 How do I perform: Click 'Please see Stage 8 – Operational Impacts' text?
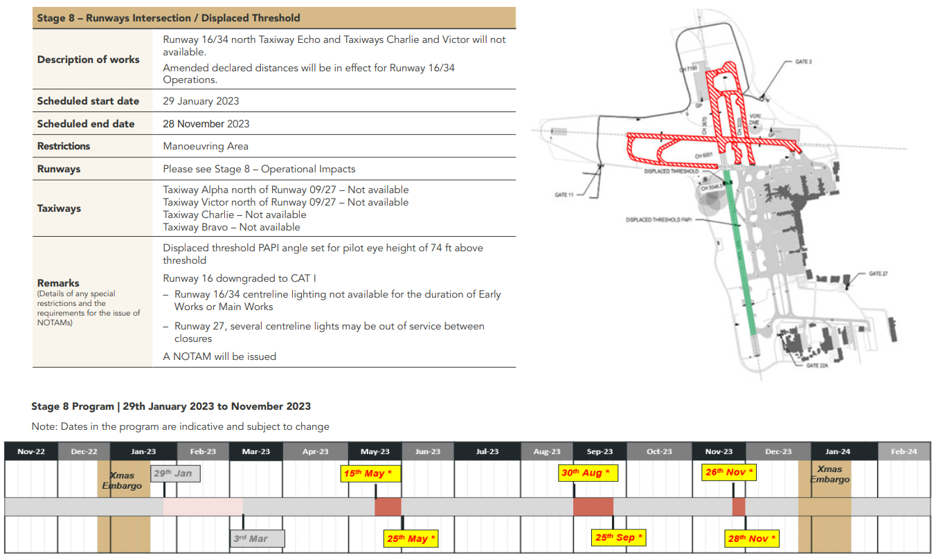coord(259,169)
